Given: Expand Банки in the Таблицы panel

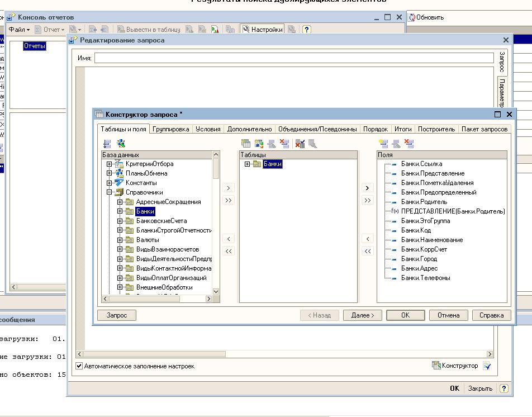Looking at the screenshot, I should click(247, 164).
